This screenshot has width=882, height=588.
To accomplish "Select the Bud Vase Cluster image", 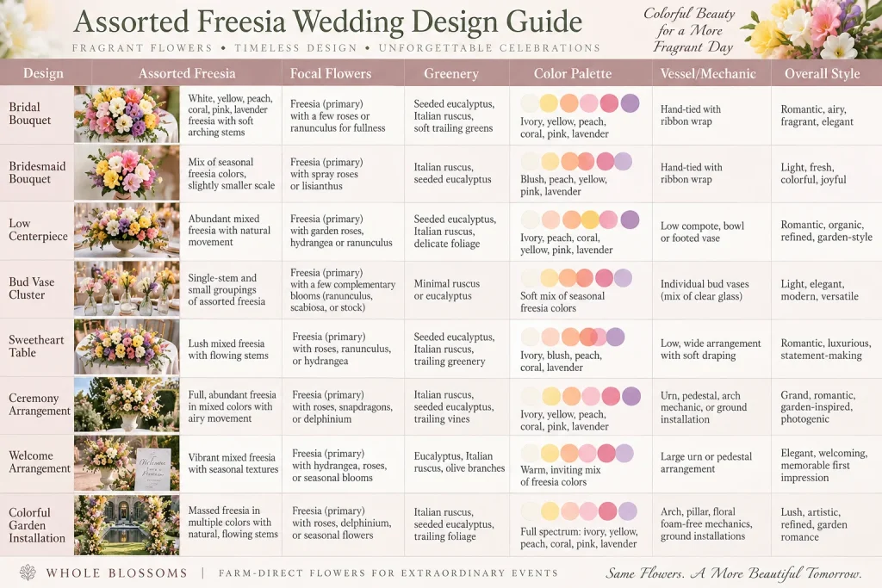I will point(127,289).
